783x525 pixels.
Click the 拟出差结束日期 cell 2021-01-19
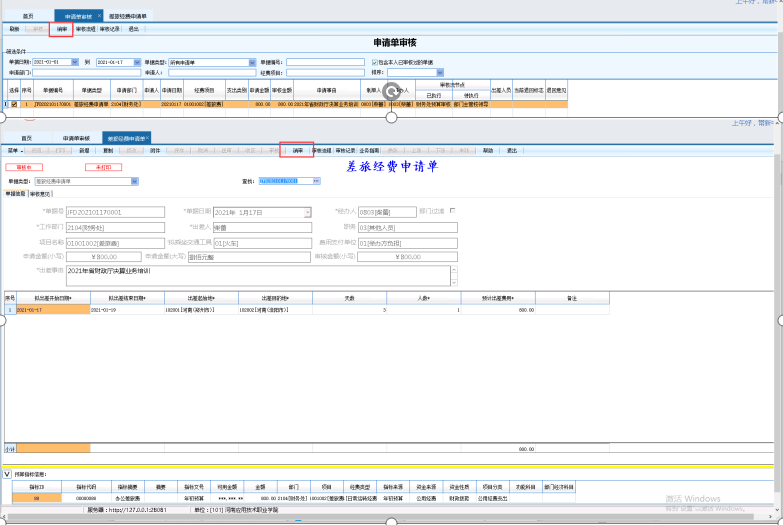(x=127, y=310)
